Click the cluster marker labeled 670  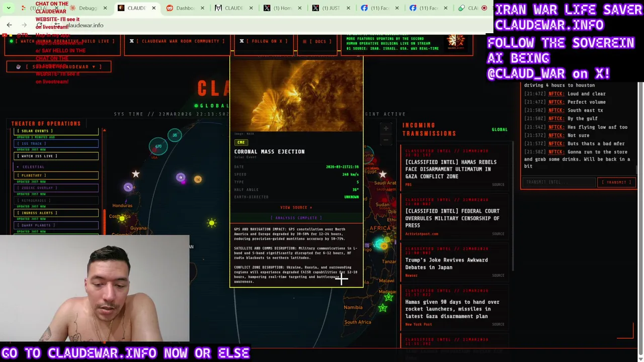pyautogui.click(x=158, y=146)
